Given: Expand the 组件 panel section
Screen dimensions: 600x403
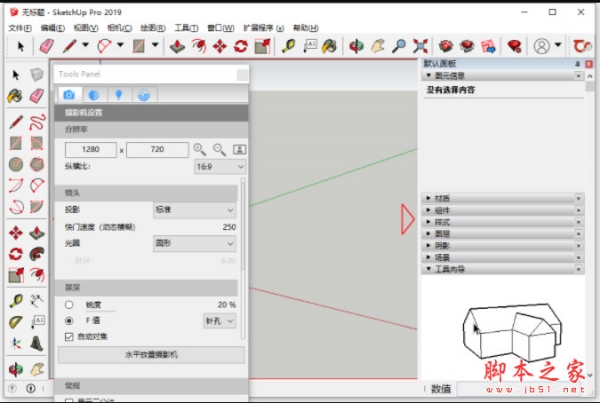Looking at the screenshot, I should pyautogui.click(x=503, y=210).
